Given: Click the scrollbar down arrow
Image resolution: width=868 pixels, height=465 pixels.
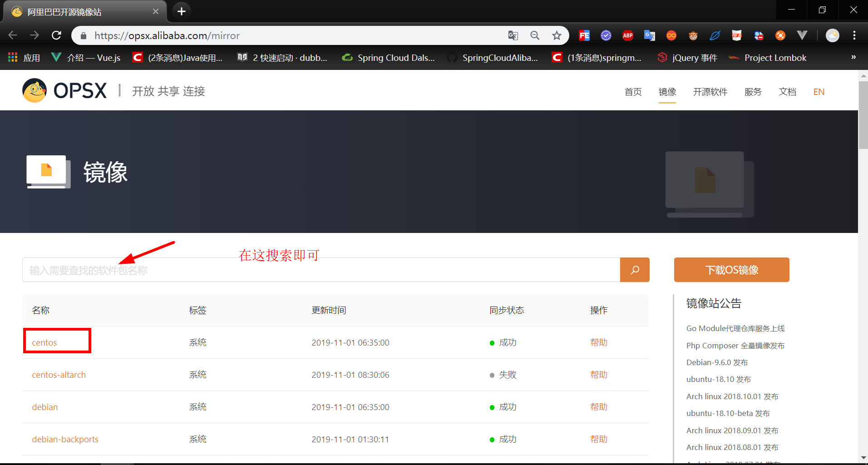Looking at the screenshot, I should click(863, 457).
